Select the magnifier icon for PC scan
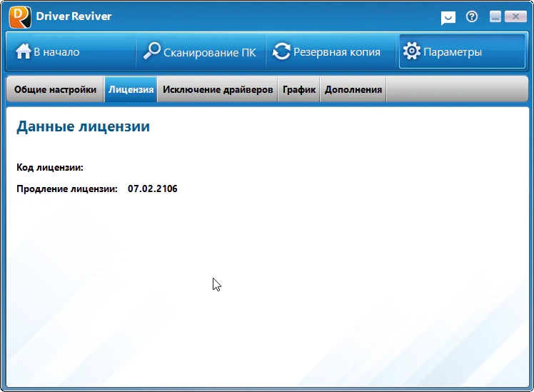The image size is (534, 392). [151, 51]
